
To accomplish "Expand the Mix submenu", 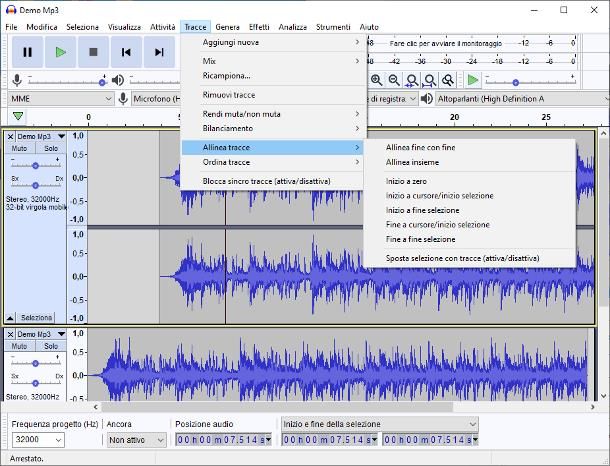I will point(272,61).
